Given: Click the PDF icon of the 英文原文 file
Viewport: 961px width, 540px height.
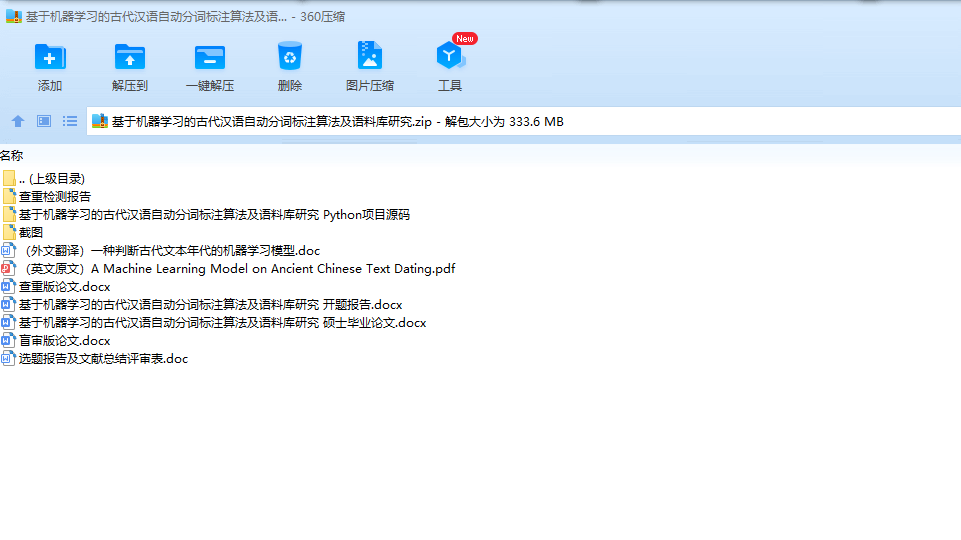Looking at the screenshot, I should tap(8, 268).
